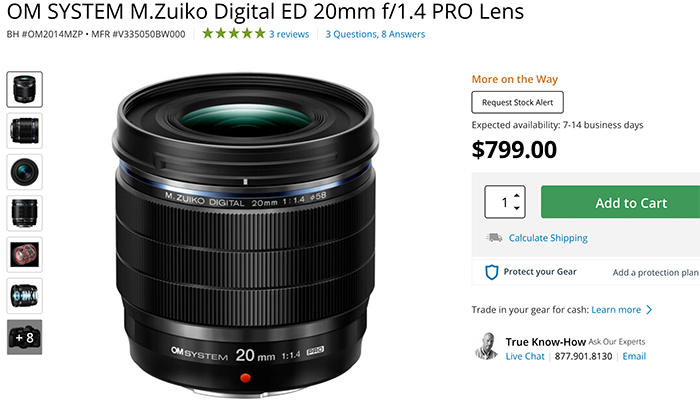This screenshot has width=700, height=405.
Task: Select the first lens thumbnail image
Action: (25, 89)
